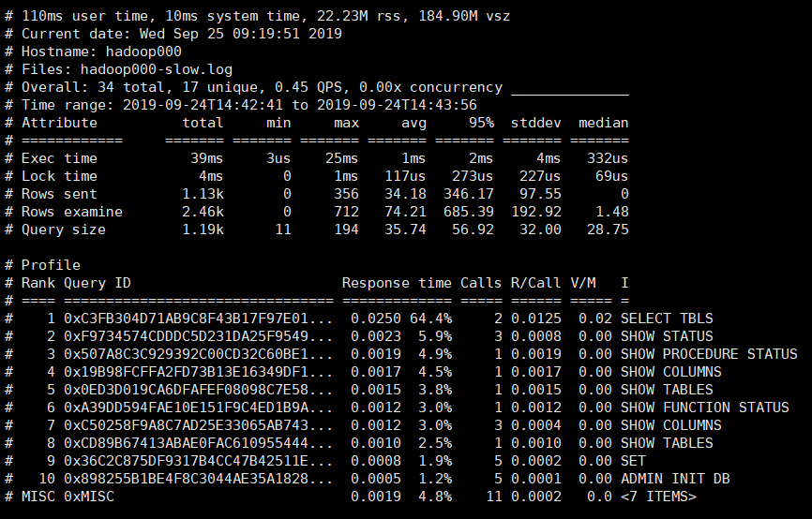Click Exec time total value 39ms
Viewport: 812px width, 519px height.
coord(206,158)
